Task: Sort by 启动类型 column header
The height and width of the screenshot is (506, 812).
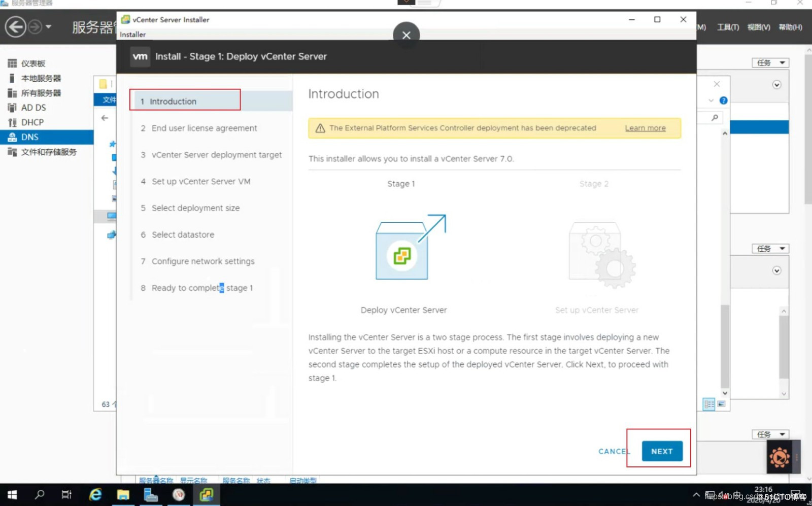Action: [302, 480]
